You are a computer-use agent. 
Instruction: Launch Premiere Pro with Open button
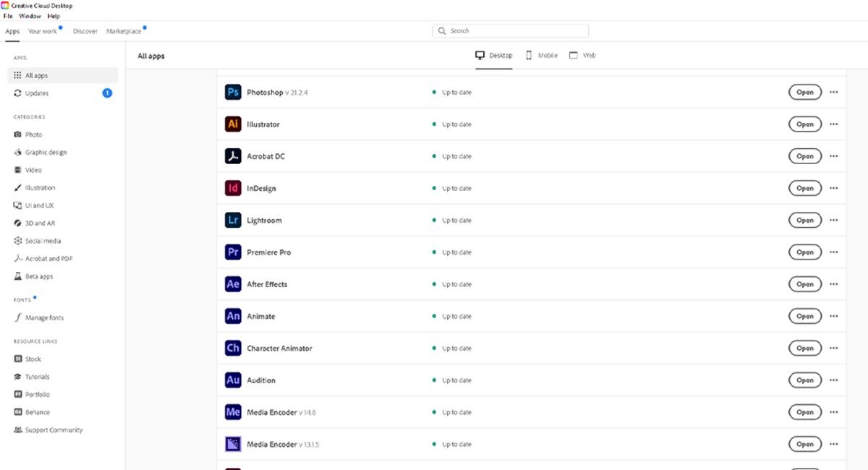click(804, 252)
